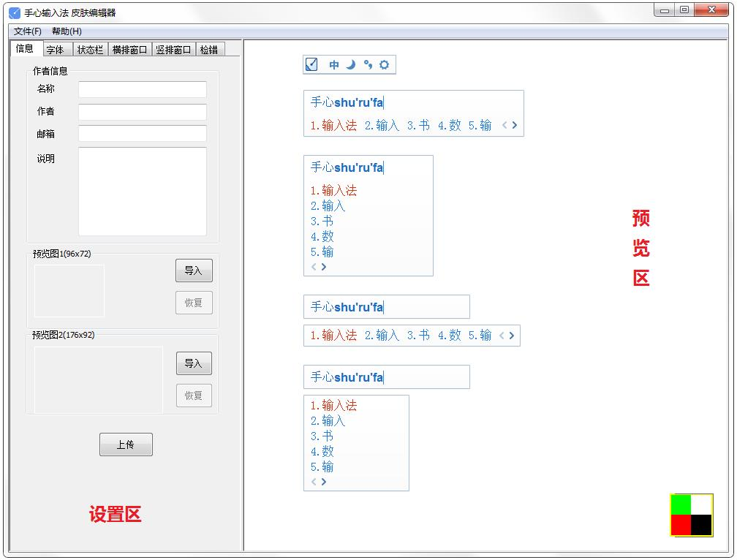Screen dimensions: 737x560
Task: Switch to the 状态栏 tab
Action: pos(89,48)
